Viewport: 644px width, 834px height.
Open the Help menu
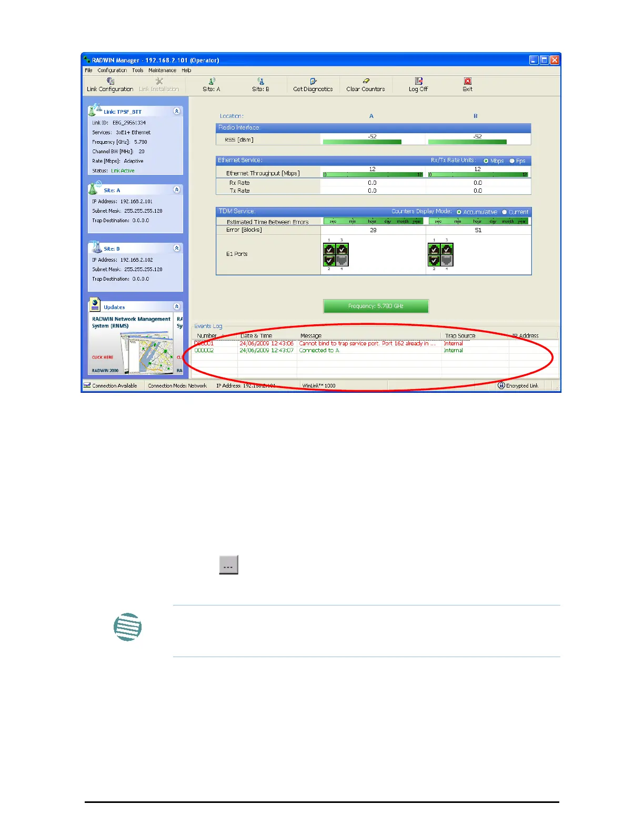point(186,70)
